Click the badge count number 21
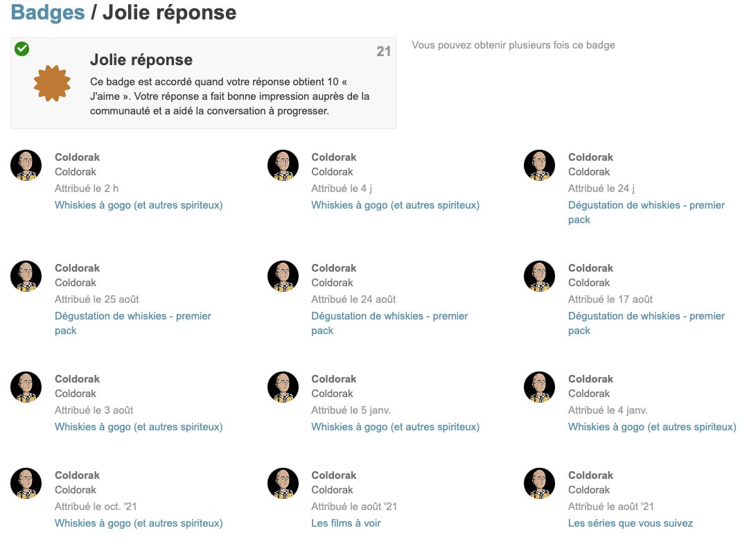 [384, 51]
